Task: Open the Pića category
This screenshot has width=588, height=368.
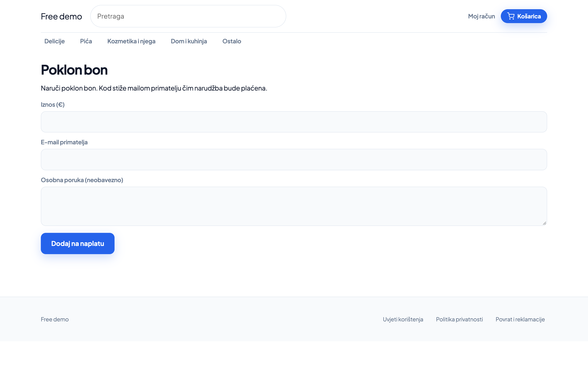Action: coord(86,41)
